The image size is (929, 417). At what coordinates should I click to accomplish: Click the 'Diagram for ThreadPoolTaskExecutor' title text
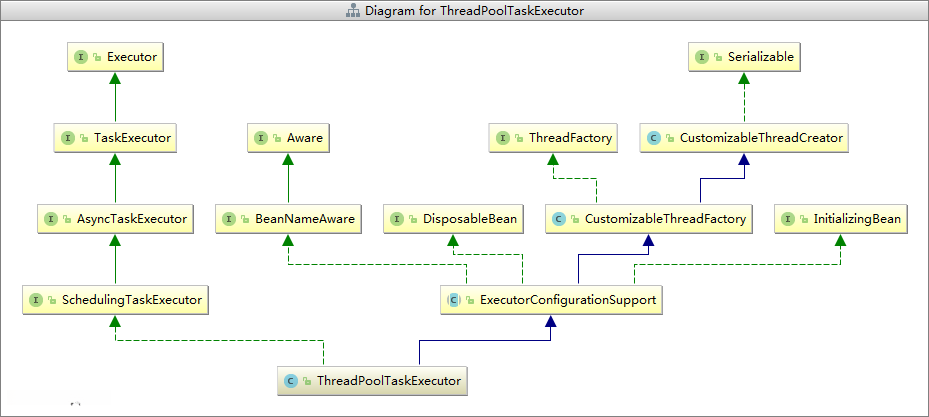tap(475, 11)
